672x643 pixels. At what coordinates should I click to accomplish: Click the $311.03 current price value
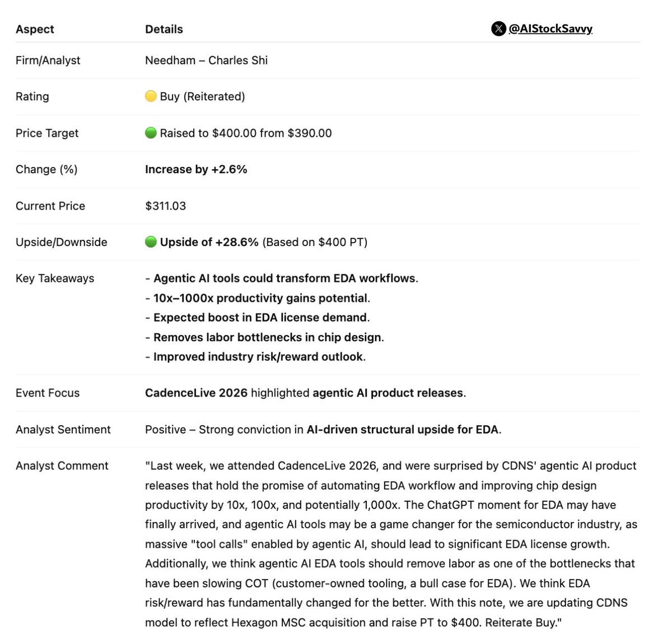[165, 206]
